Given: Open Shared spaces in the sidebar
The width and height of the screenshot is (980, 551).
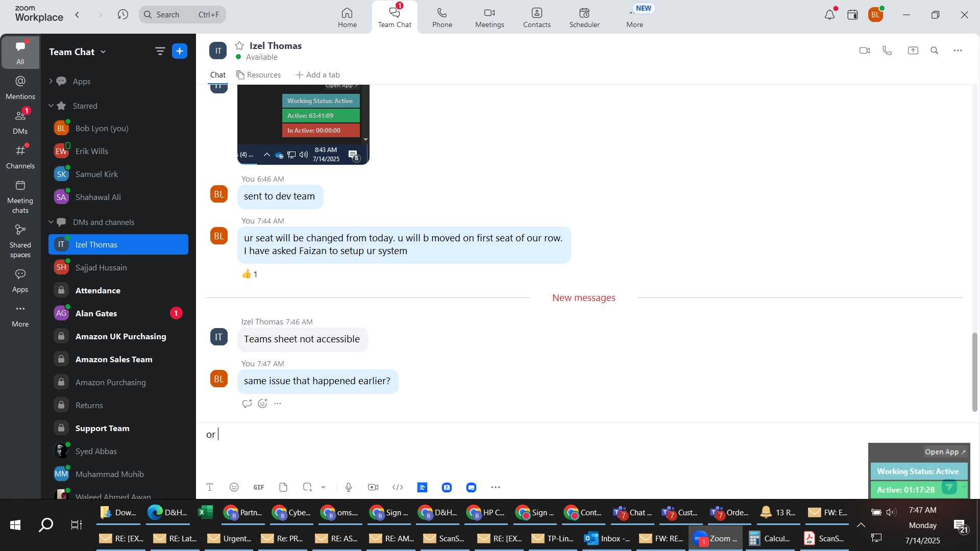Looking at the screenshot, I should point(20,241).
